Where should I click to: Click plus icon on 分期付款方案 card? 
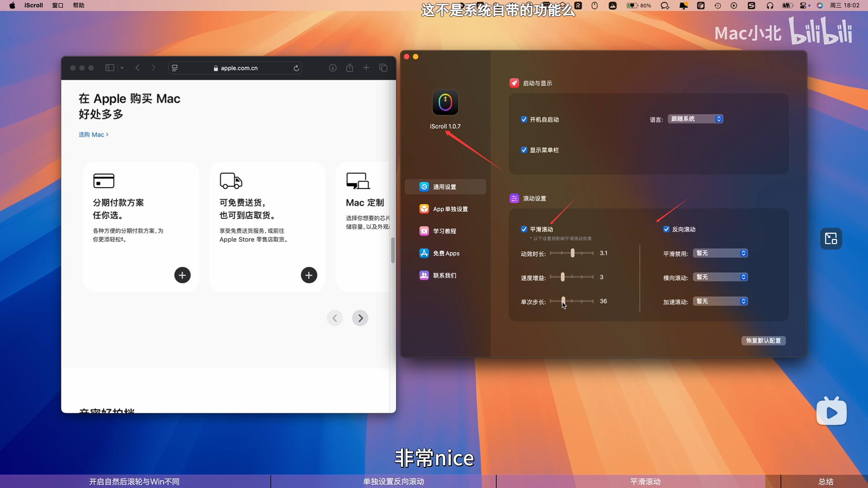182,275
